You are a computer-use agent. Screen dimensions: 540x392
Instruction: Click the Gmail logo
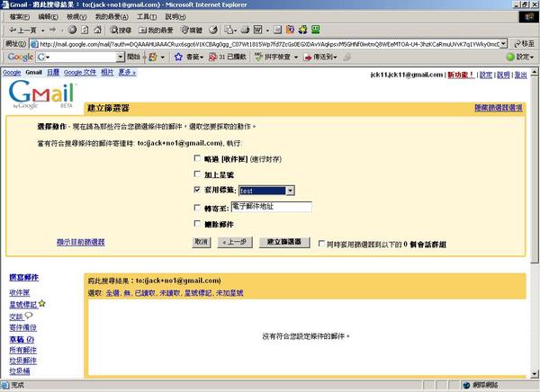click(x=41, y=94)
